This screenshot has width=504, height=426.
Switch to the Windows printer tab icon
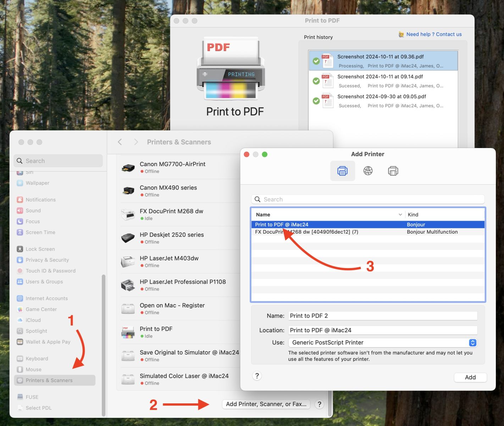(393, 171)
